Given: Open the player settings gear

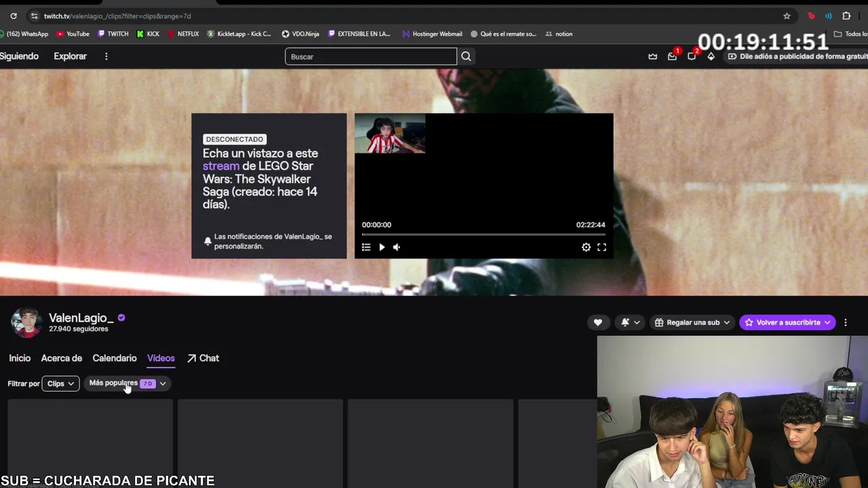Looking at the screenshot, I should point(586,247).
